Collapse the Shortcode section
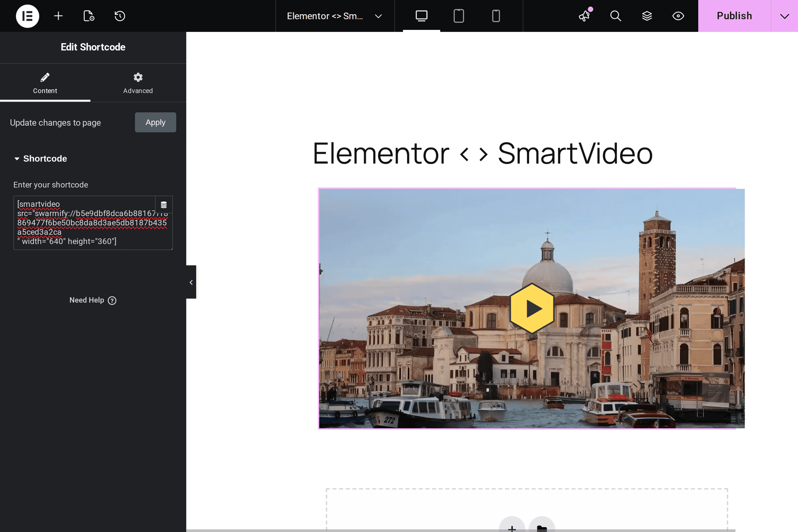 17,158
